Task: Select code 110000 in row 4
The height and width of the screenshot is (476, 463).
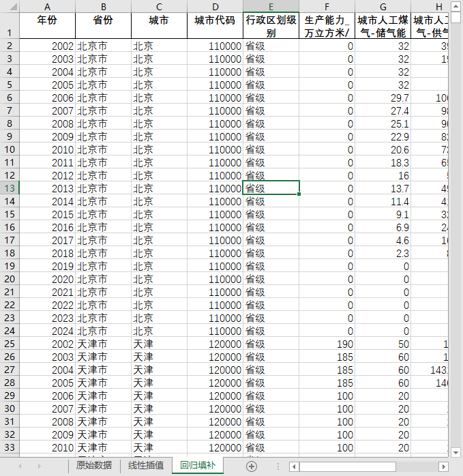Action: point(215,72)
